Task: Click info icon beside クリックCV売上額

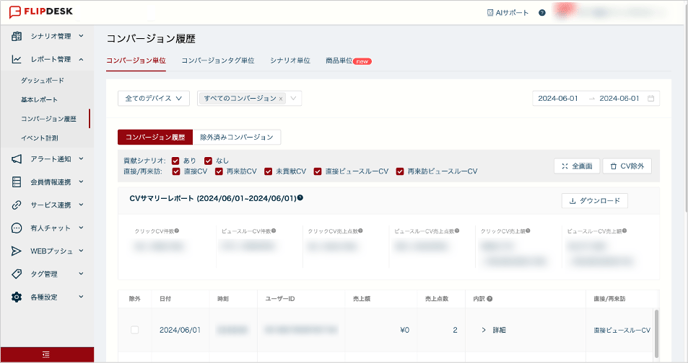Action: pyautogui.click(x=528, y=230)
